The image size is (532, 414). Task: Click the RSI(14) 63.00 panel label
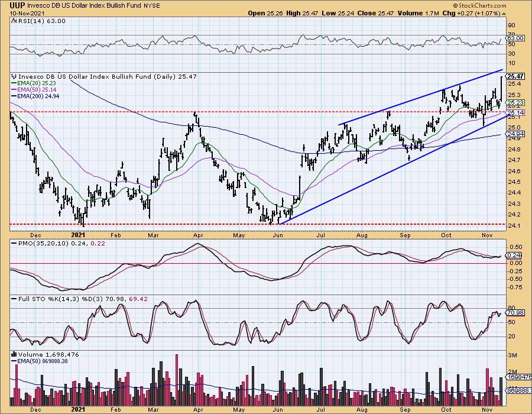[x=41, y=21]
